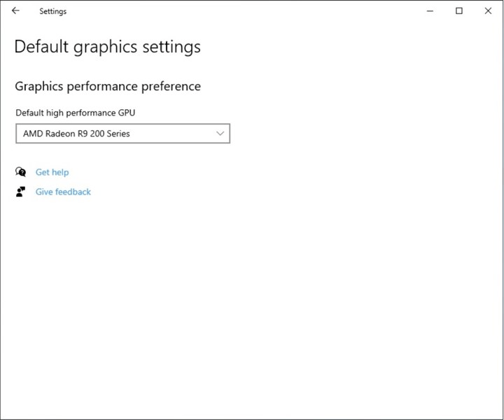Click blank space right of the GPU dropdown
Viewport: 504px width, 420px height.
point(350,134)
